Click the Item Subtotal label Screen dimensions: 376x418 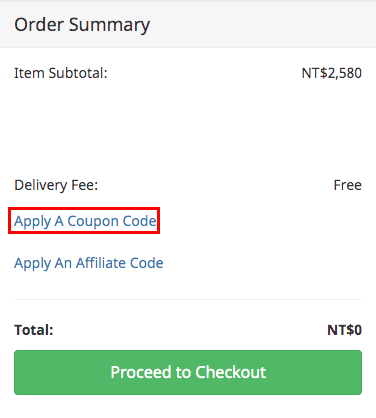click(x=61, y=73)
